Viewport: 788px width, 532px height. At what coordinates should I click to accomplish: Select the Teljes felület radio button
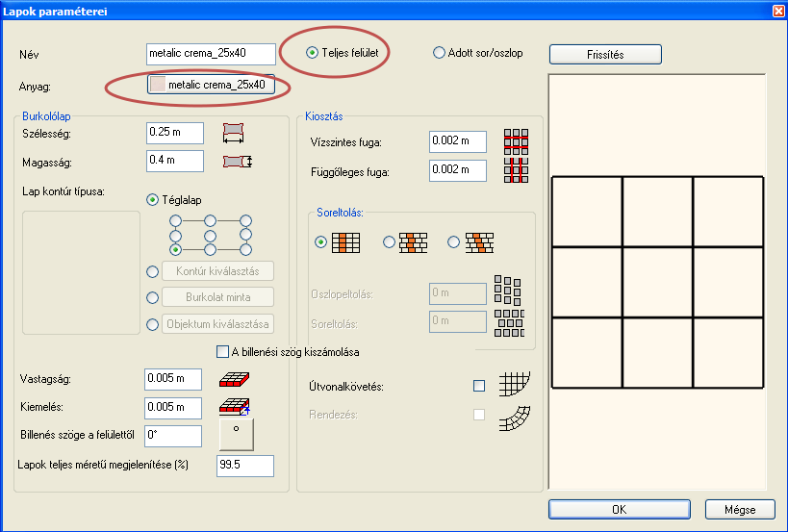[x=312, y=52]
